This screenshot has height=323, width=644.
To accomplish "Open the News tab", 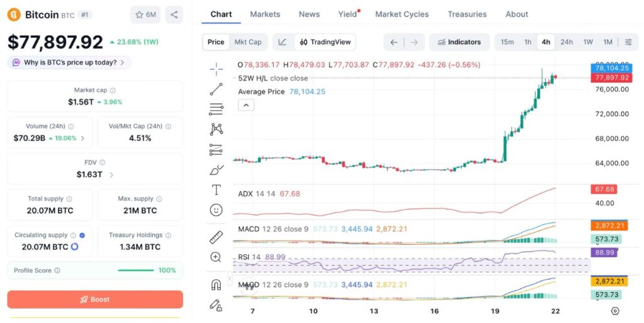I will pos(309,14).
